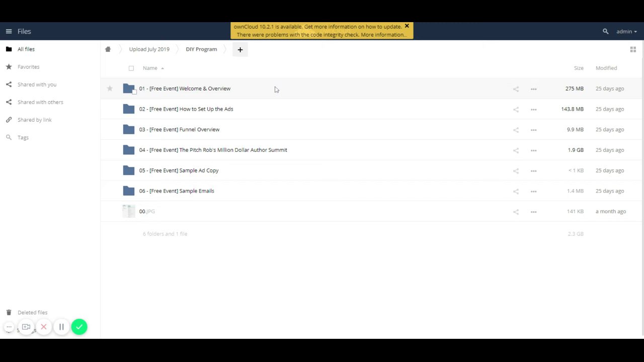Share the 01 Welcome & Overview folder

tap(516, 89)
